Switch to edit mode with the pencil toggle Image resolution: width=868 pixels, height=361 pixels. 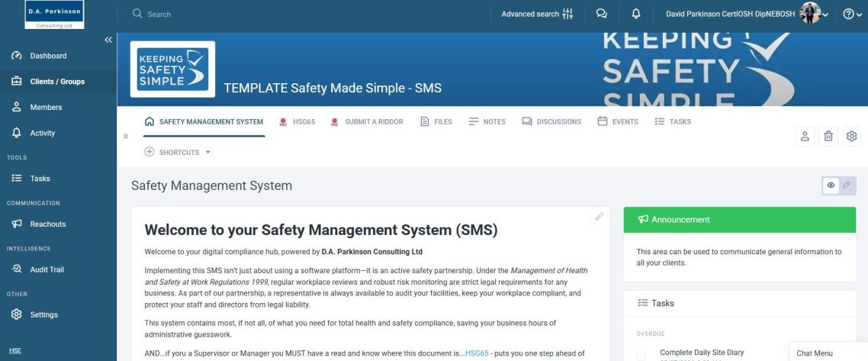tap(847, 185)
